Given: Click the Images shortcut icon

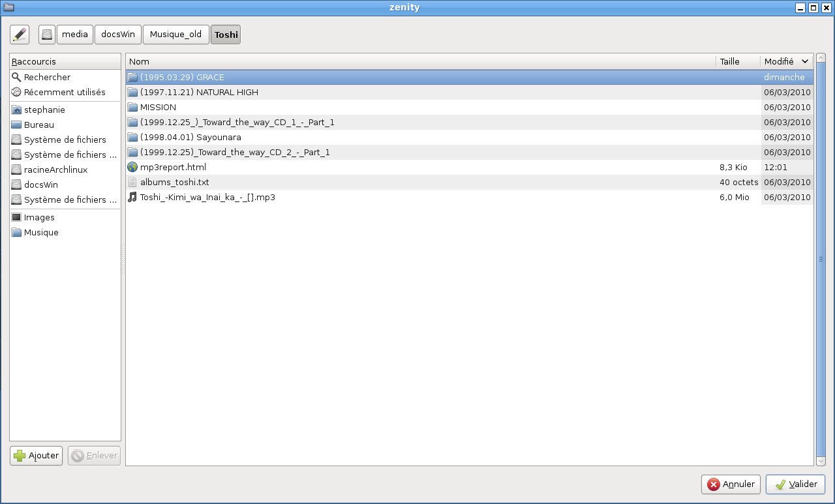Looking at the screenshot, I should point(16,217).
